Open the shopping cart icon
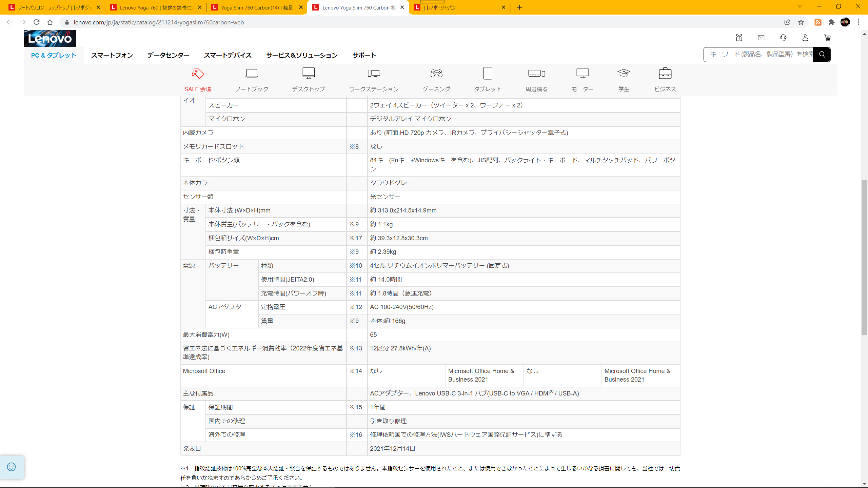The image size is (868, 488). pyautogui.click(x=827, y=38)
